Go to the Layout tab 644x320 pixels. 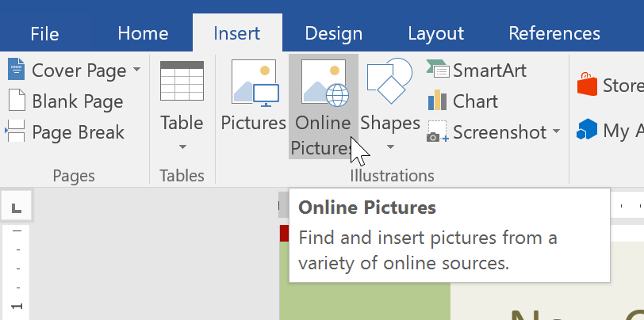click(435, 33)
